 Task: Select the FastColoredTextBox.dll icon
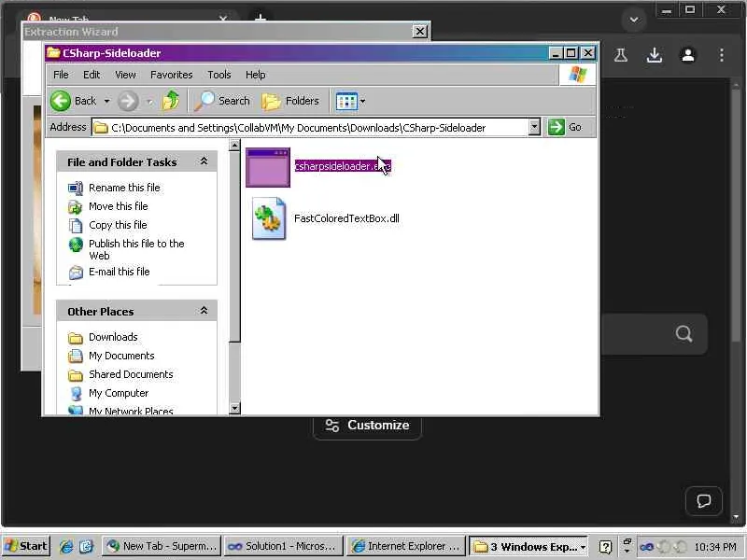pos(269,218)
